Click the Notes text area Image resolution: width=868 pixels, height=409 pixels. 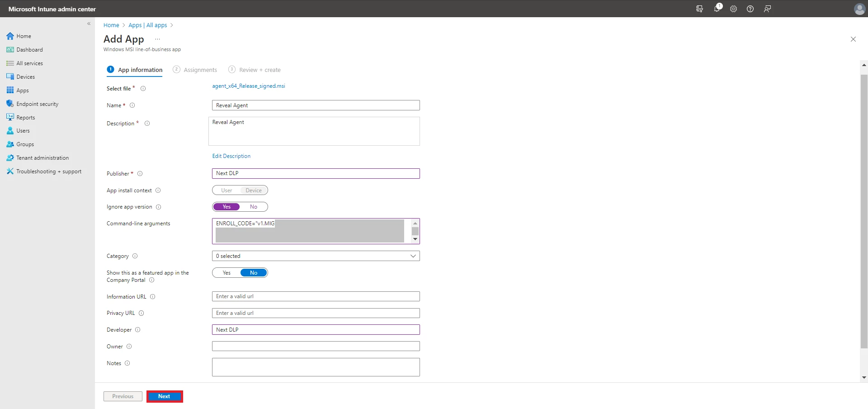(x=316, y=367)
